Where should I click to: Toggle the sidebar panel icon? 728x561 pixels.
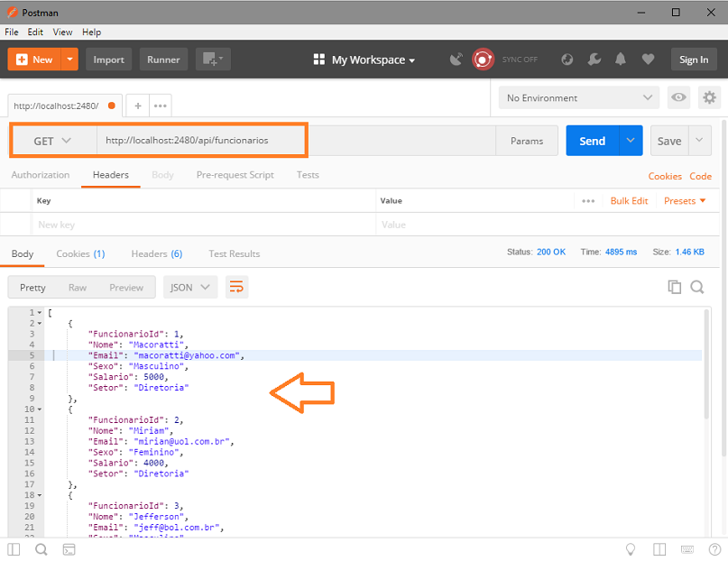click(x=14, y=550)
